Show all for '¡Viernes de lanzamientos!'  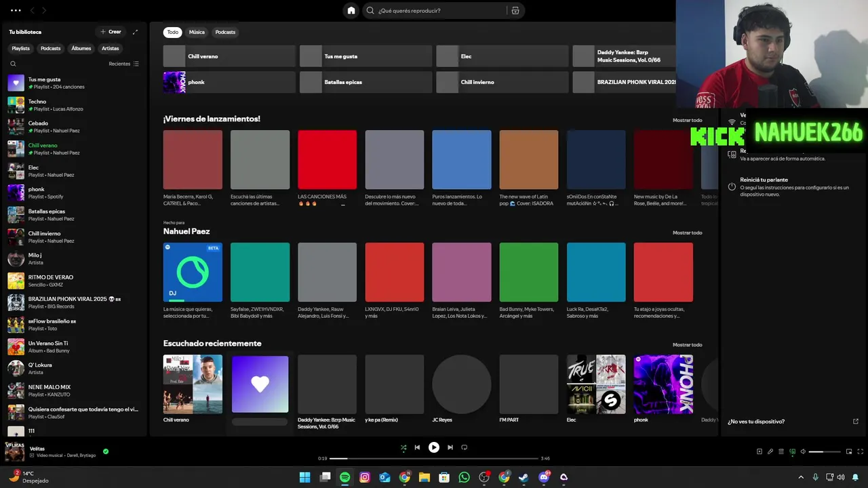[x=687, y=120]
